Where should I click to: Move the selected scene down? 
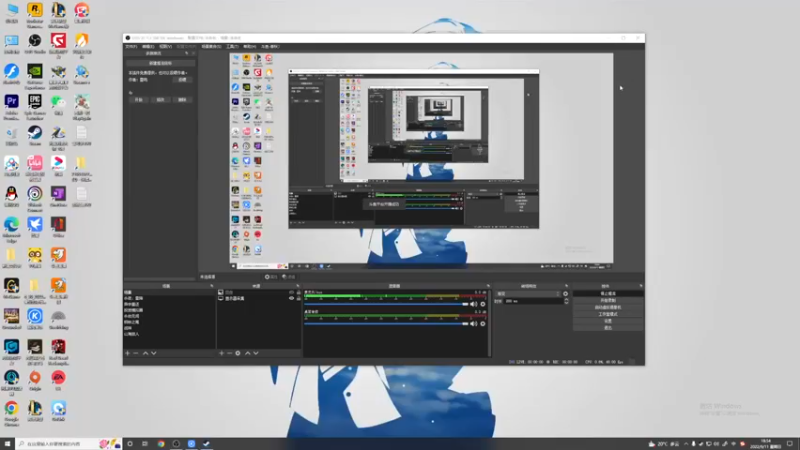(x=154, y=353)
